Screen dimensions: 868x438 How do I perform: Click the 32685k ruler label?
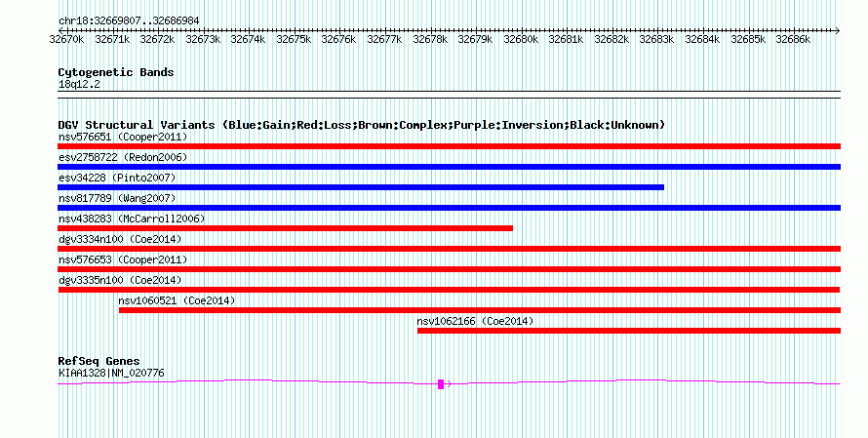coord(748,39)
